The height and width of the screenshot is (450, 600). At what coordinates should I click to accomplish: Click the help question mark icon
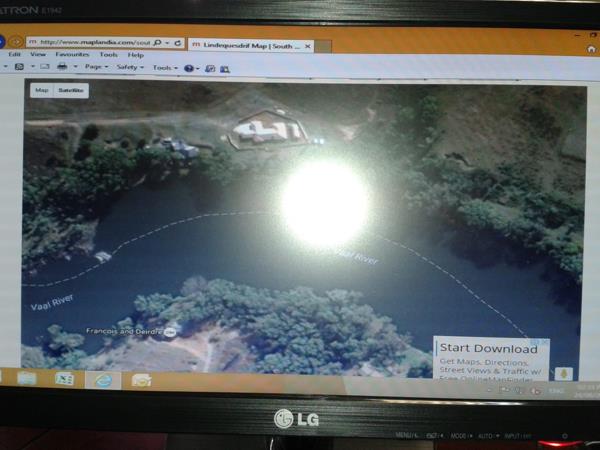(x=188, y=68)
